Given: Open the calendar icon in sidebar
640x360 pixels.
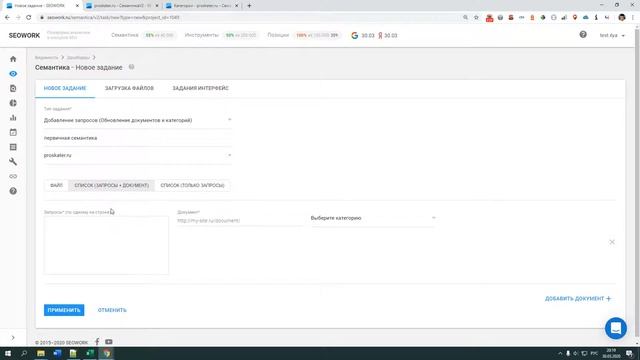Looking at the screenshot, I should [13, 132].
